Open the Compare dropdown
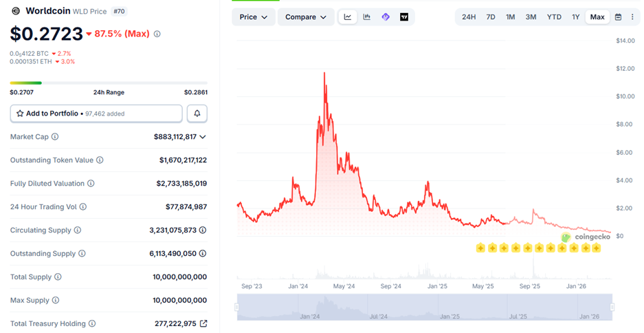 click(x=306, y=17)
